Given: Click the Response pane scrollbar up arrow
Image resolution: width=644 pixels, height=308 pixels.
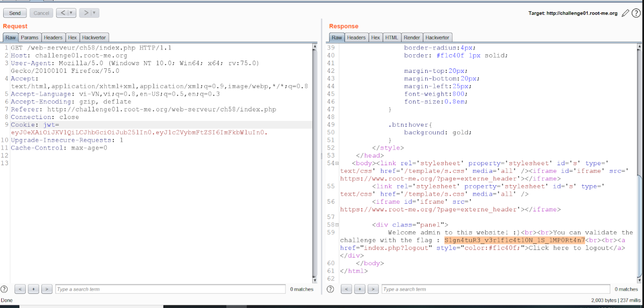Looking at the screenshot, I should click(x=640, y=47).
